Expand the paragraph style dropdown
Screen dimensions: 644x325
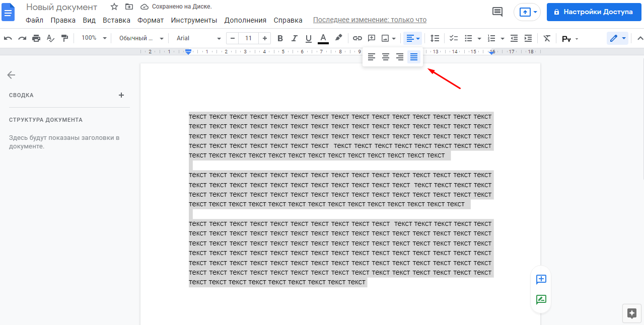tap(141, 38)
